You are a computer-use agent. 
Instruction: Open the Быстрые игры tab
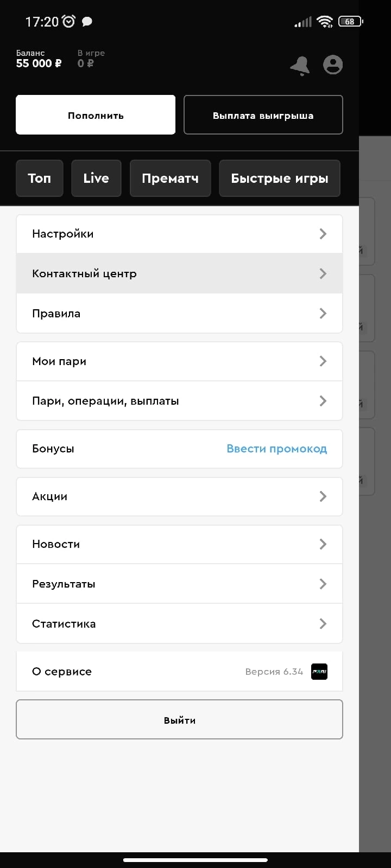click(x=279, y=178)
